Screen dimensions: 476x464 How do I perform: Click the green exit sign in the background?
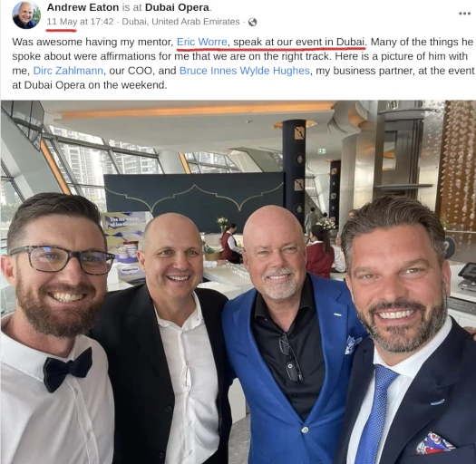[x=322, y=150]
